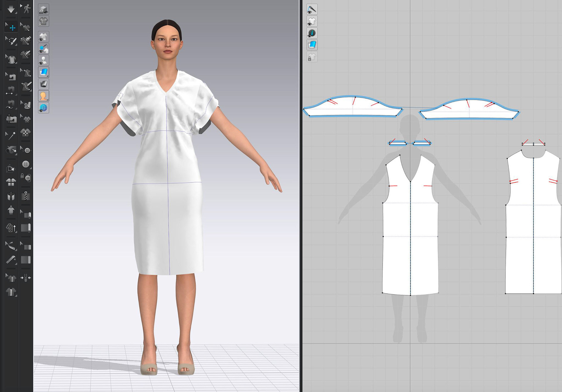Choose the Zipper tool icon
The image size is (562, 392).
tap(26, 196)
